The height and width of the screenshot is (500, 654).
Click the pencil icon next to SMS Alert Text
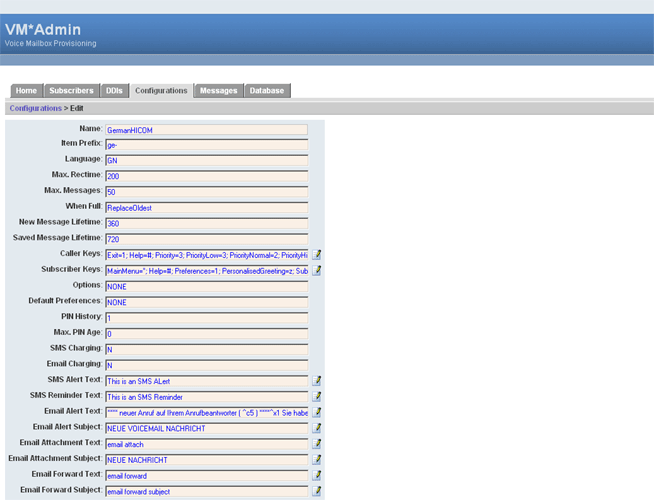coord(317,381)
